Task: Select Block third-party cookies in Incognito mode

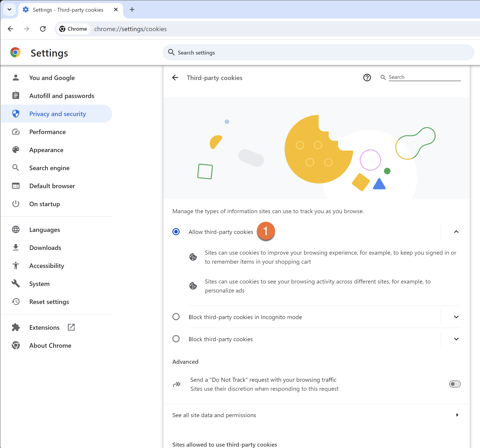Action: point(176,317)
